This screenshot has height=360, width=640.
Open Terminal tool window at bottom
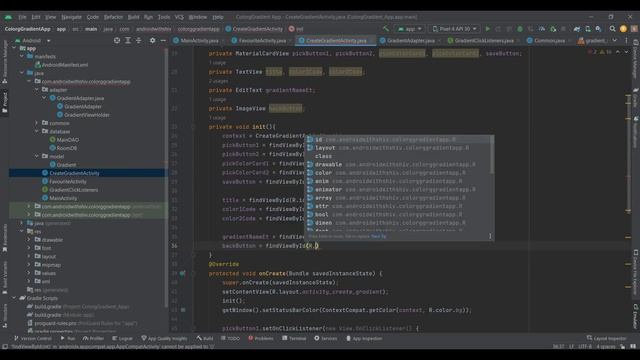tap(294, 338)
